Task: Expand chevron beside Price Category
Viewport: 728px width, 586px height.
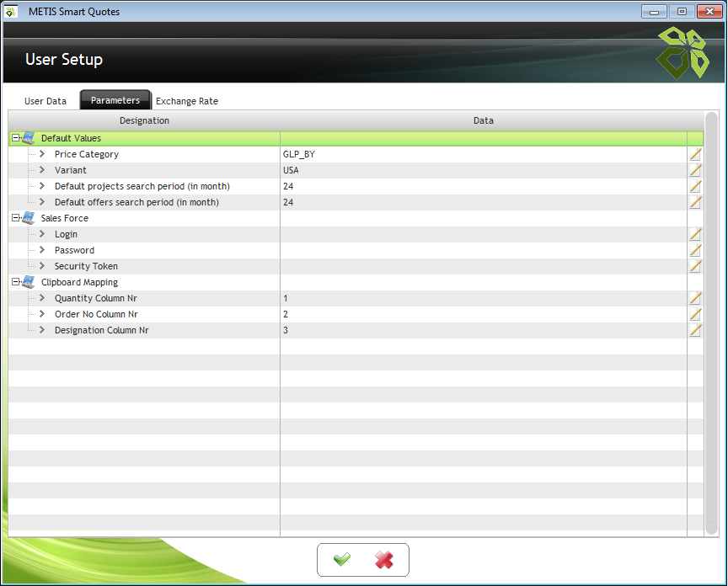Action: [x=42, y=153]
